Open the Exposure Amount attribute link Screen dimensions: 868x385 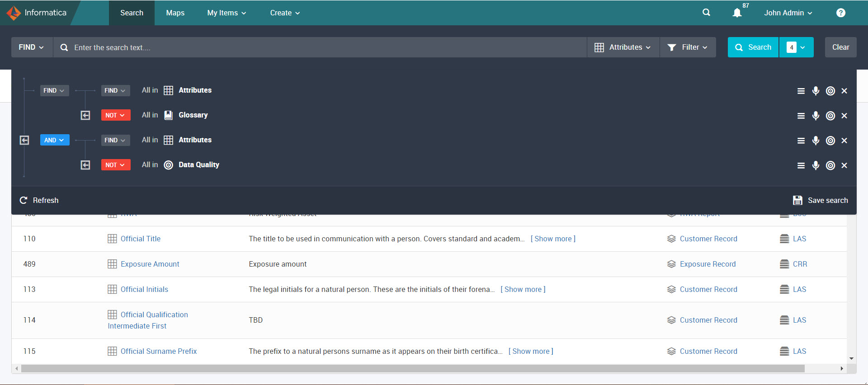point(150,264)
